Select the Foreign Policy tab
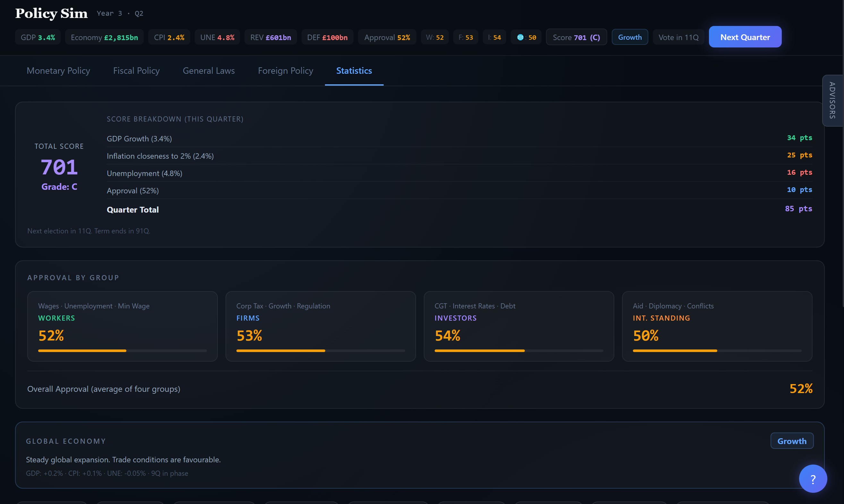Viewport: 844px width, 504px height. point(286,71)
